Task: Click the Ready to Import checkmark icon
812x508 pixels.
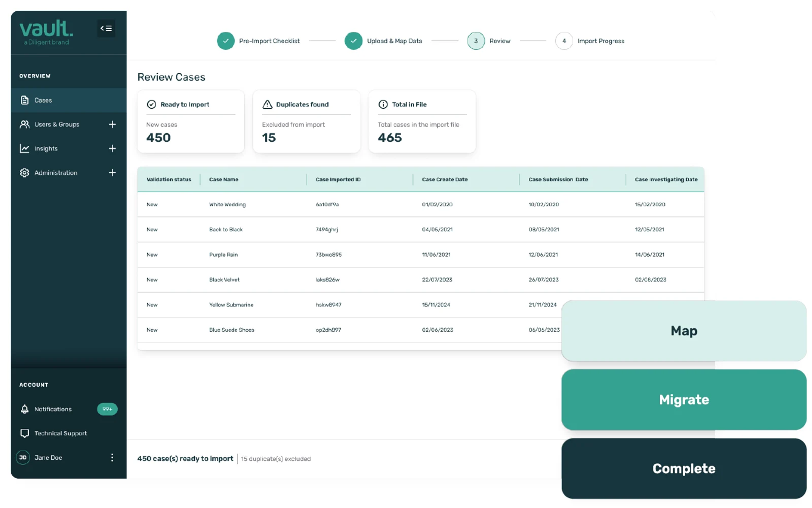Action: coord(151,105)
